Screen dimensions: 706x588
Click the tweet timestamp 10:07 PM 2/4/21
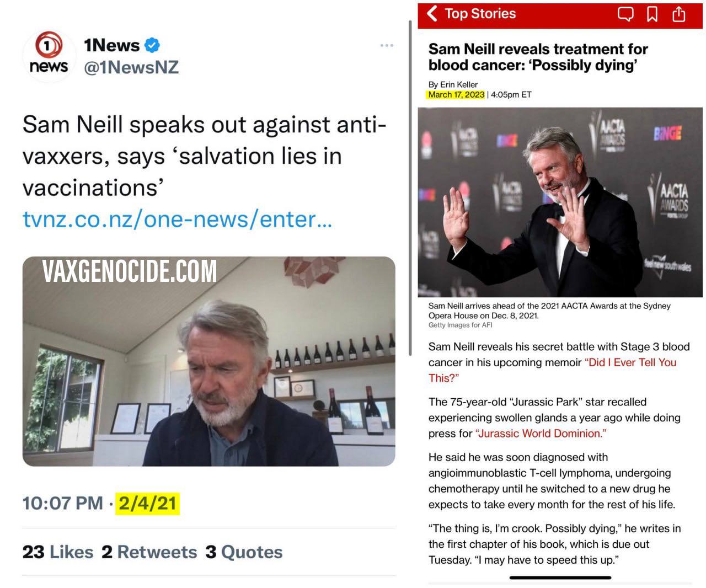tap(101, 503)
